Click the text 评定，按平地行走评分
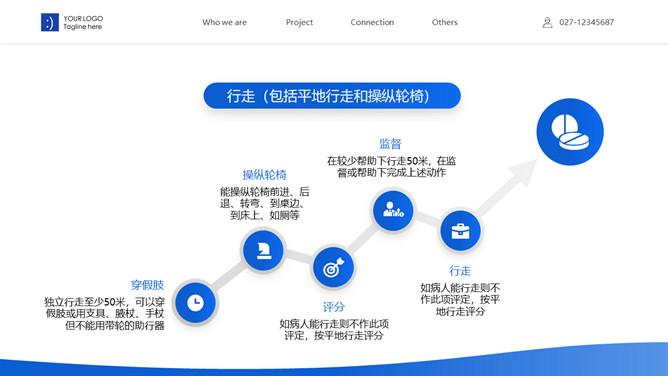Screen dimensions: 668x376 coord(334,336)
